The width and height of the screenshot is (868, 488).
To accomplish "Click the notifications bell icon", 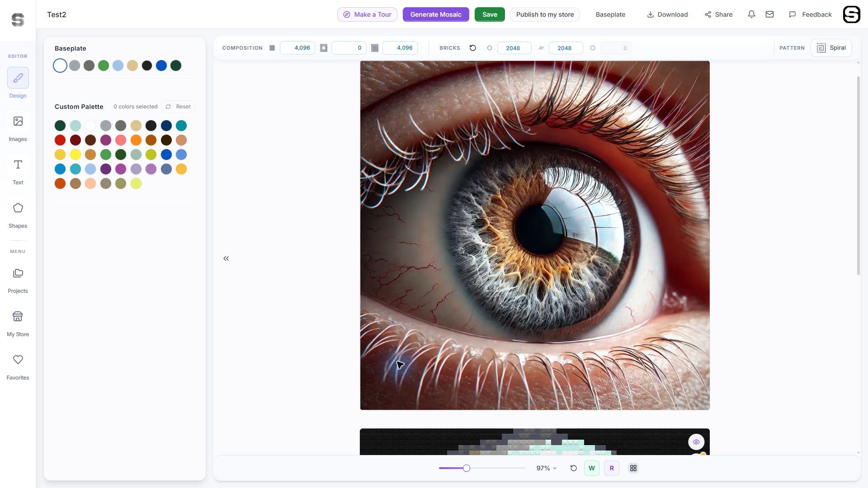I will tap(751, 14).
